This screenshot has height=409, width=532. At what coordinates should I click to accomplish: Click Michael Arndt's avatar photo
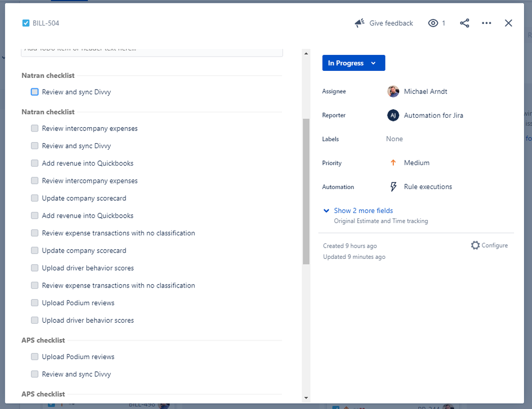pyautogui.click(x=393, y=92)
